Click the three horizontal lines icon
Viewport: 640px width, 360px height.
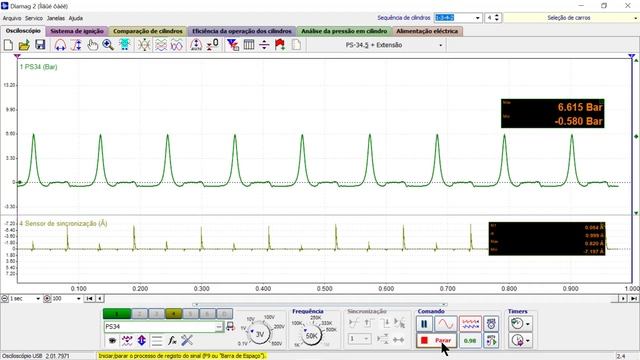click(x=157, y=340)
